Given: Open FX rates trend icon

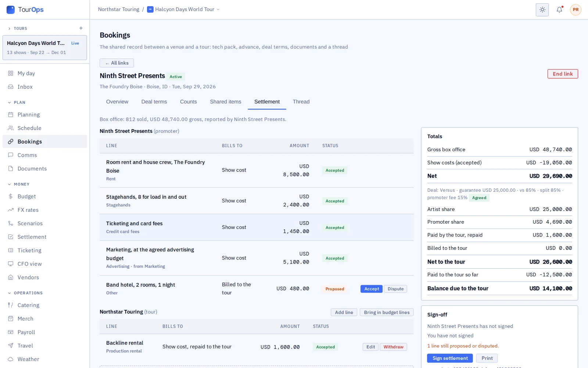Looking at the screenshot, I should point(11,210).
